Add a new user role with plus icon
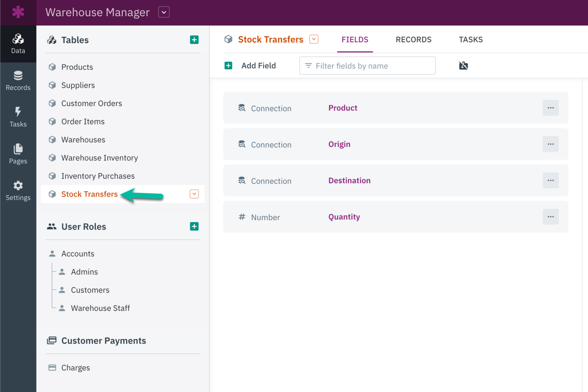Viewport: 588px width, 392px height. [x=194, y=227]
